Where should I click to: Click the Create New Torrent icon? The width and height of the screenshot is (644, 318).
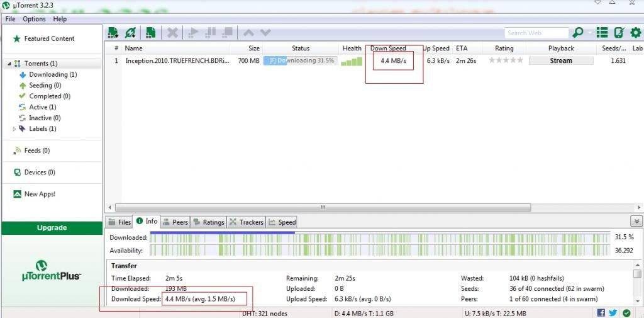pos(151,32)
